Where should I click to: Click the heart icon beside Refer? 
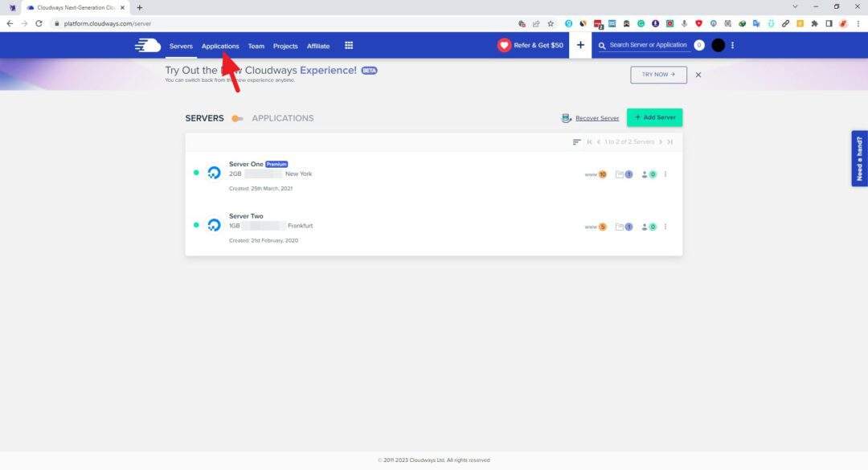pyautogui.click(x=504, y=46)
